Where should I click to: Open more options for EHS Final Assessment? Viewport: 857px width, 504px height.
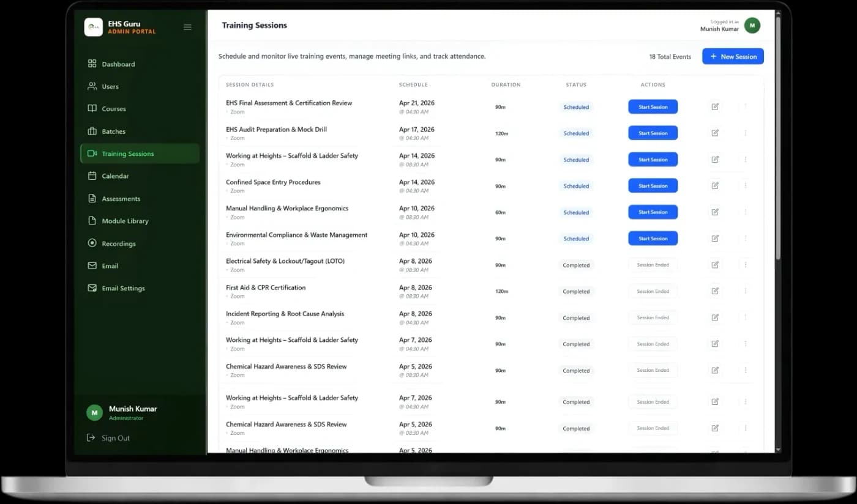pos(746,107)
